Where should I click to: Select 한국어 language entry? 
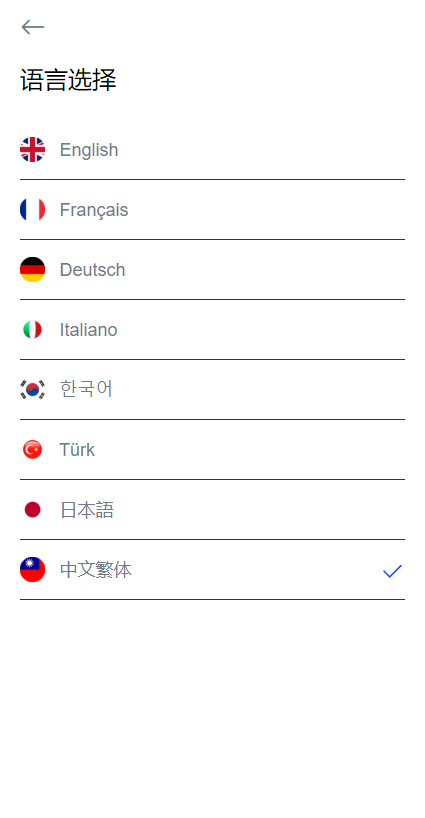point(86,389)
